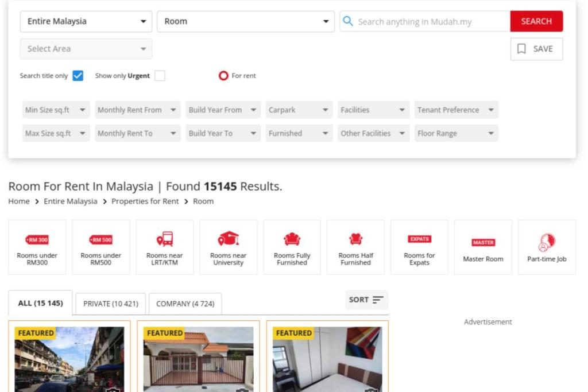588x392 pixels.
Task: Switch to the COMPANY listings tab
Action: [x=185, y=304]
